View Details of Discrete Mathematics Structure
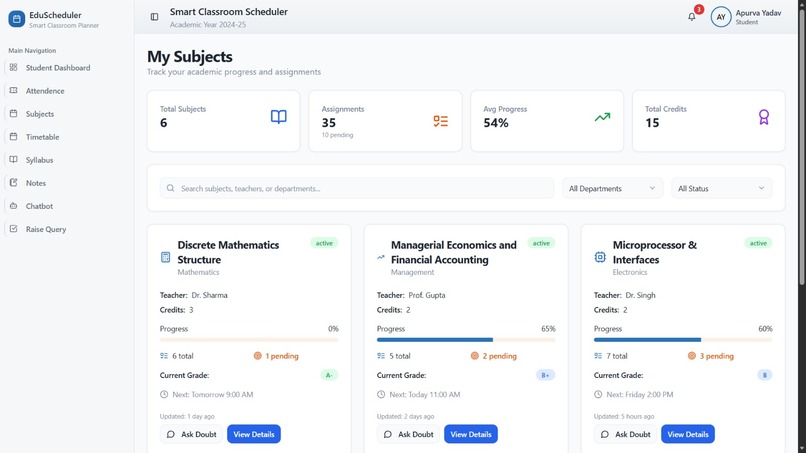This screenshot has height=453, width=806. (x=254, y=434)
